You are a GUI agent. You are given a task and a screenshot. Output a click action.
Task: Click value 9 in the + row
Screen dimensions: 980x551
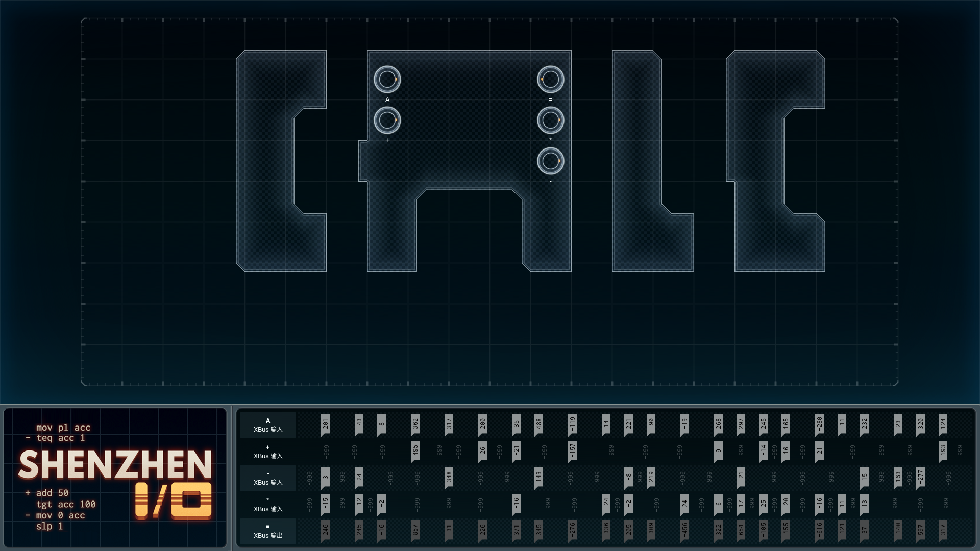(719, 450)
